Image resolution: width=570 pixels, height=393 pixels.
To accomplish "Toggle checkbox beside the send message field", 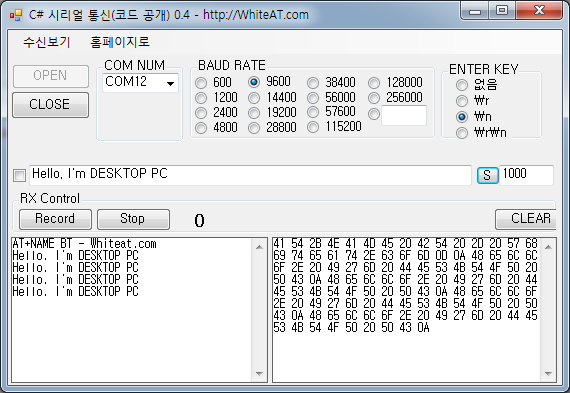I will pos(19,175).
